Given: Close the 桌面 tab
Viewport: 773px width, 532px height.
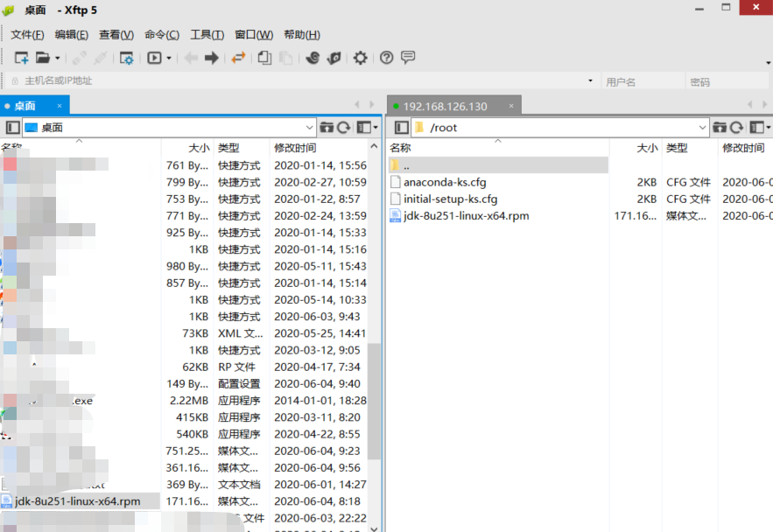Looking at the screenshot, I should [x=60, y=106].
